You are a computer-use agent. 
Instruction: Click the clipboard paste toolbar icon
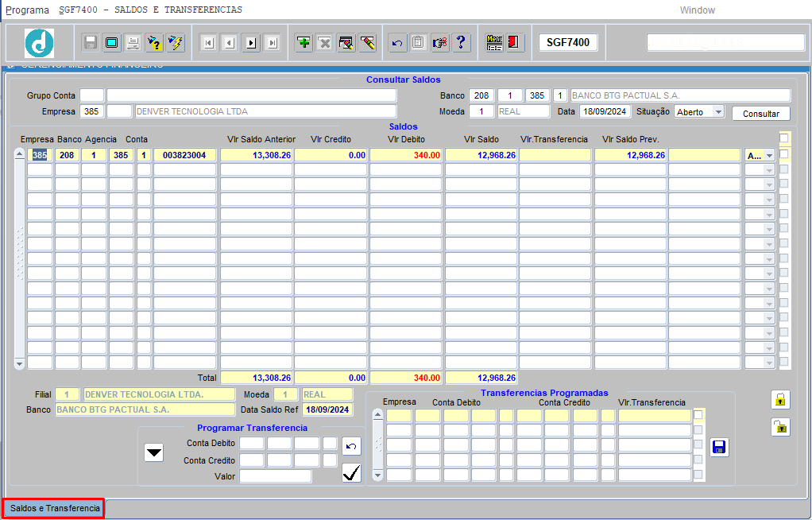click(419, 42)
